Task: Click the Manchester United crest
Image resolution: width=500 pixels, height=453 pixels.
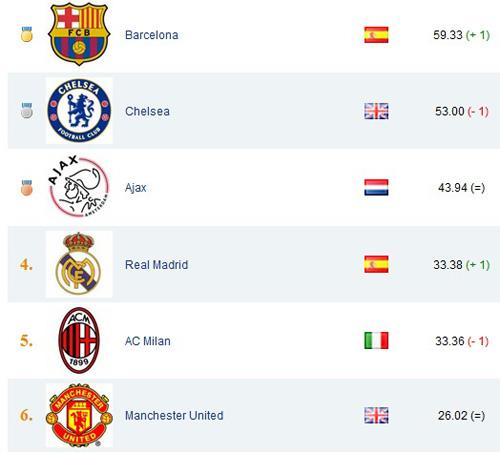Action: click(79, 415)
